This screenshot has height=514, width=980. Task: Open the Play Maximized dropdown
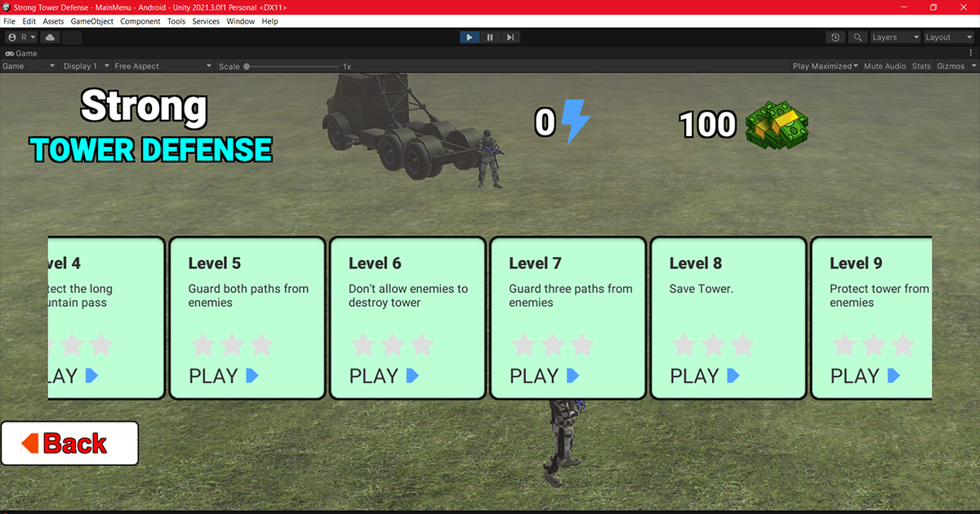(x=826, y=66)
